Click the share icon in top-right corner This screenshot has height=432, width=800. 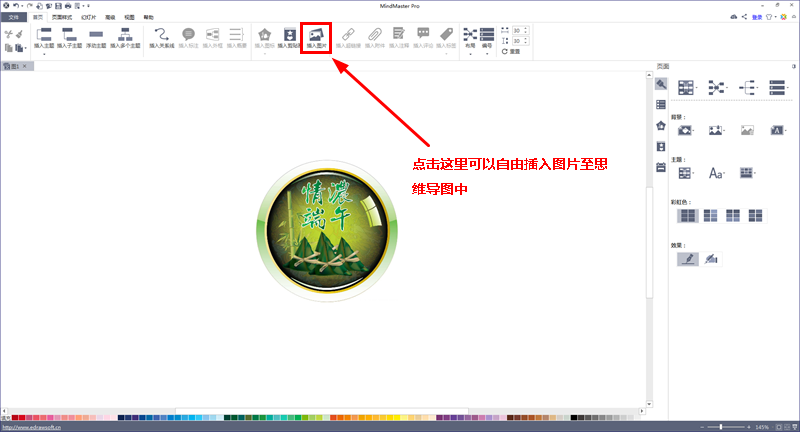tap(744, 17)
